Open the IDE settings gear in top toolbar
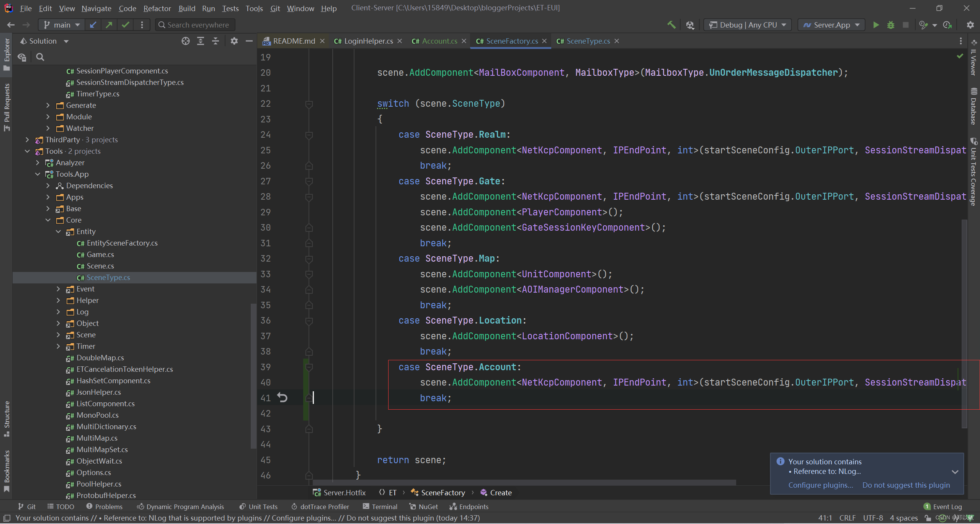The height and width of the screenshot is (524, 980). point(970,25)
